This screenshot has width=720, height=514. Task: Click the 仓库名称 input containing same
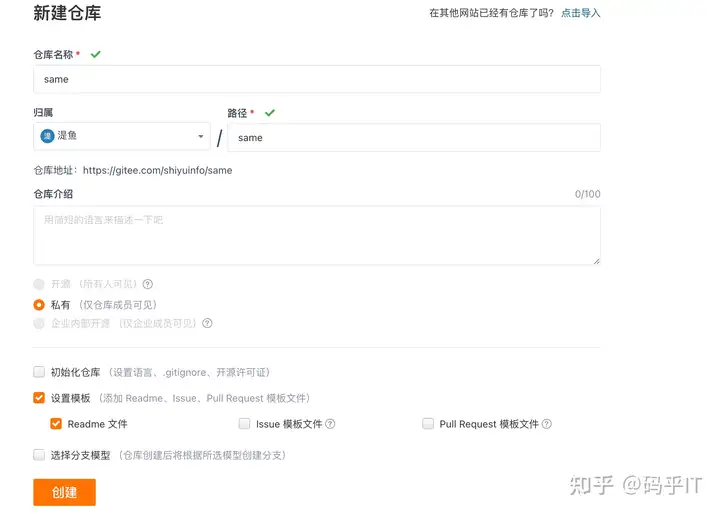click(x=317, y=79)
